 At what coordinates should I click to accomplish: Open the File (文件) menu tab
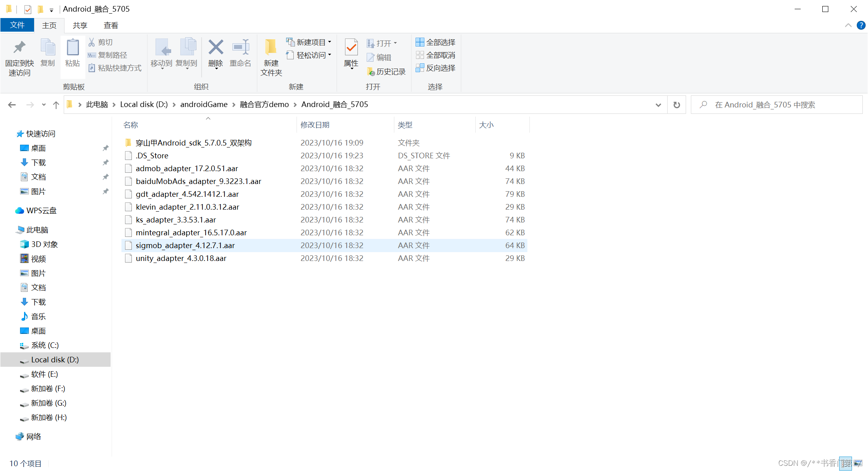17,25
